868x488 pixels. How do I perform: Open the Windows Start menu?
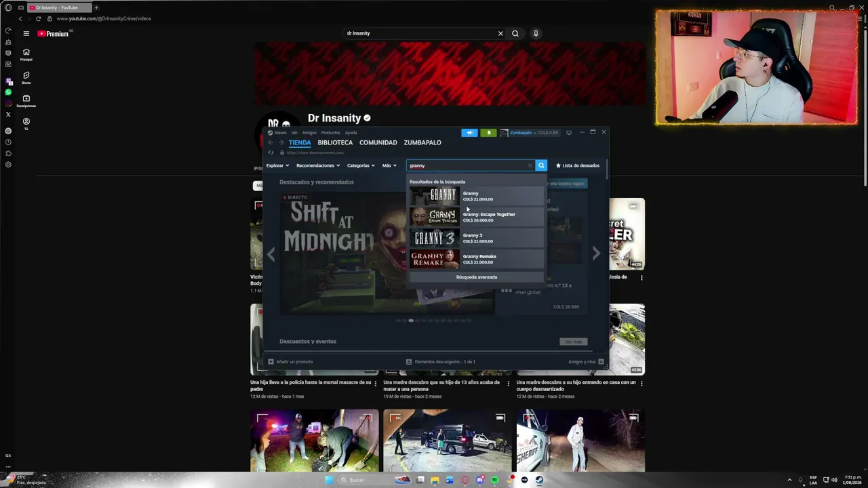click(x=330, y=480)
